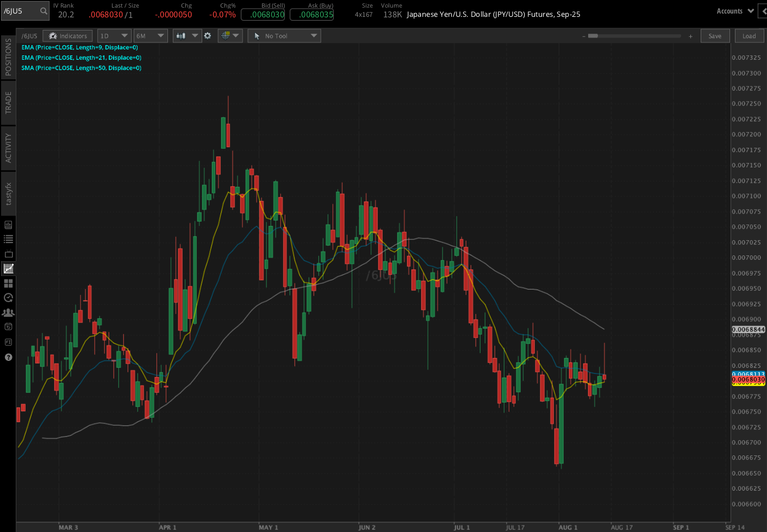Expand the crosshair mode dropdown
The width and height of the screenshot is (767, 532).
tap(230, 36)
